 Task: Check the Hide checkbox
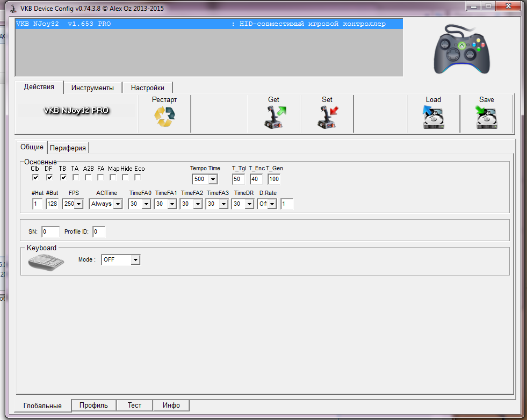pyautogui.click(x=125, y=177)
